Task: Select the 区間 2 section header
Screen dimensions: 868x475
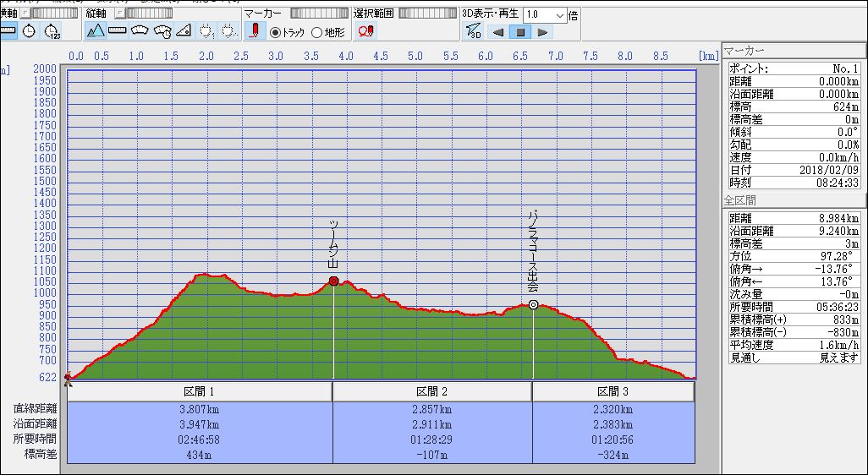Action: pyautogui.click(x=432, y=391)
